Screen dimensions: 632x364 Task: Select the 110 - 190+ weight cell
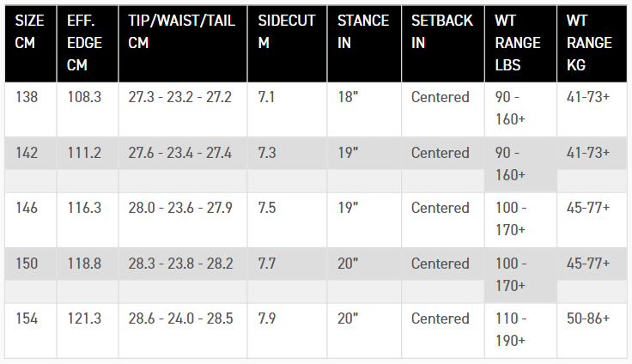512,329
